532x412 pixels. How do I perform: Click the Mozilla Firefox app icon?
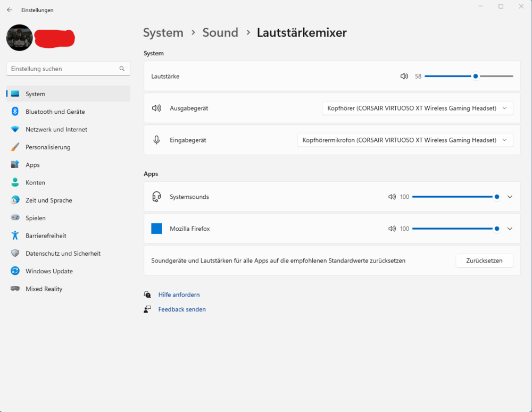coord(156,228)
